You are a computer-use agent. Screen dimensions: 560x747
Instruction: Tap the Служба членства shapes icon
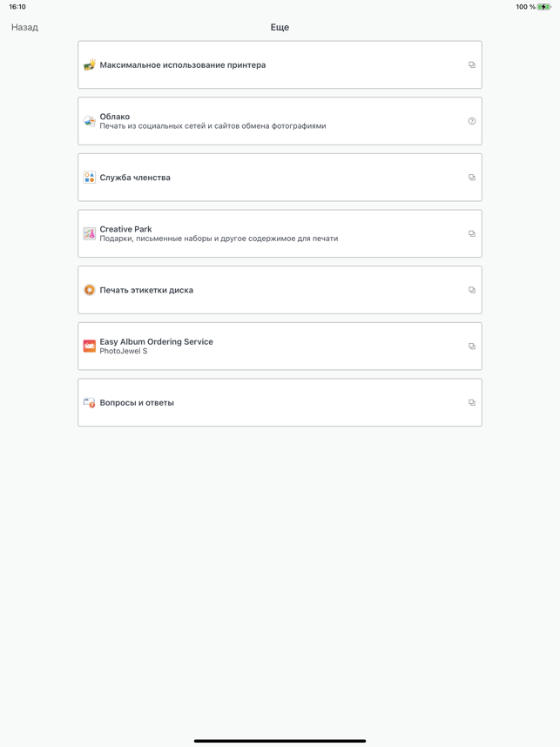coord(90,178)
